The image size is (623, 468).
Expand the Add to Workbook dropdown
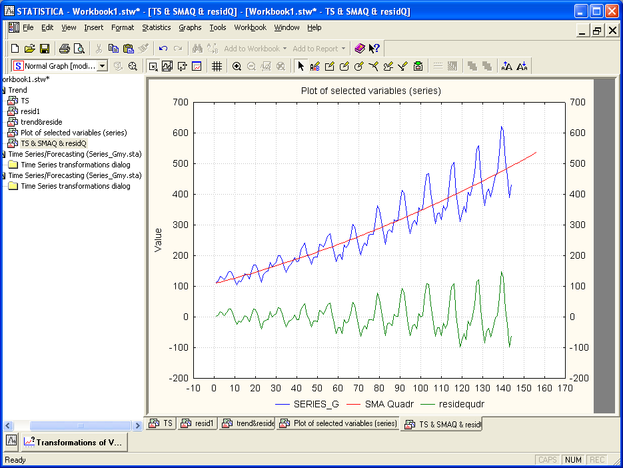coord(286,48)
